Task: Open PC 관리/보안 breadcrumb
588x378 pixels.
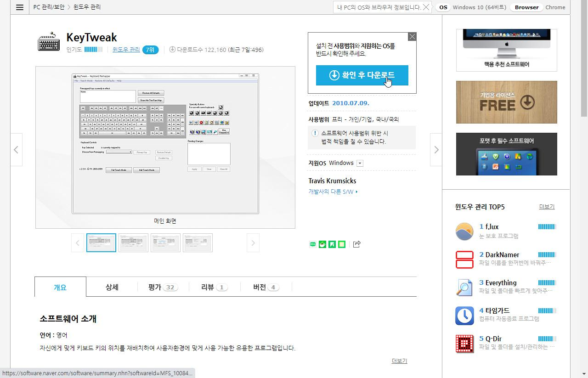Action: click(x=50, y=7)
